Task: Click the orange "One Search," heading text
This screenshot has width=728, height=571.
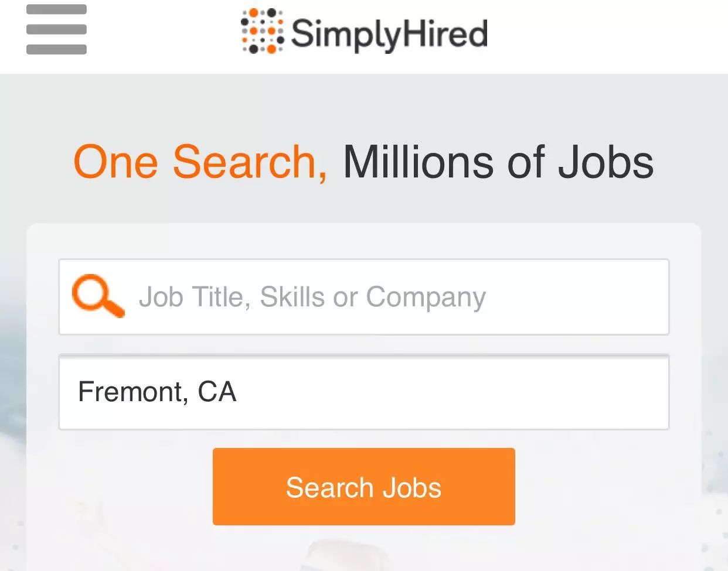Action: (200, 162)
